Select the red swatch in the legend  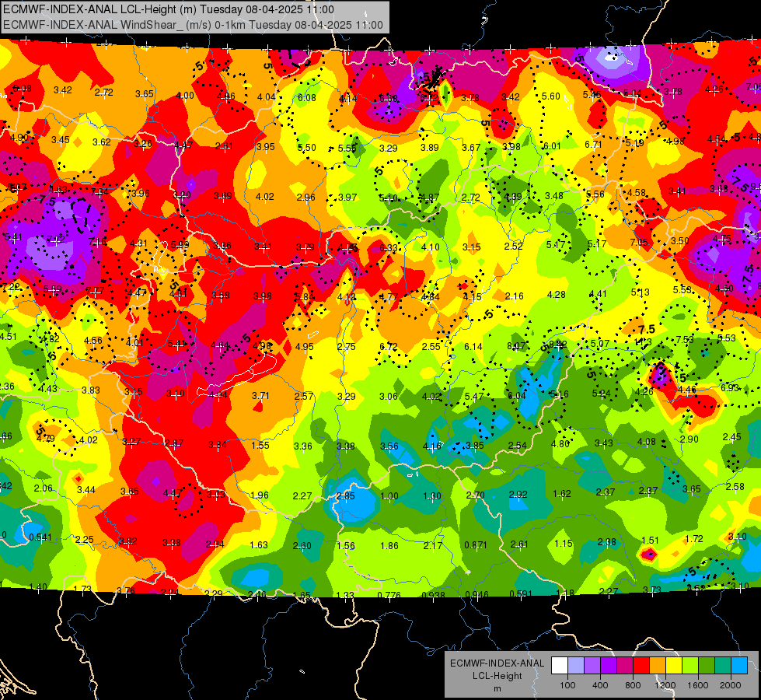pyautogui.click(x=641, y=666)
